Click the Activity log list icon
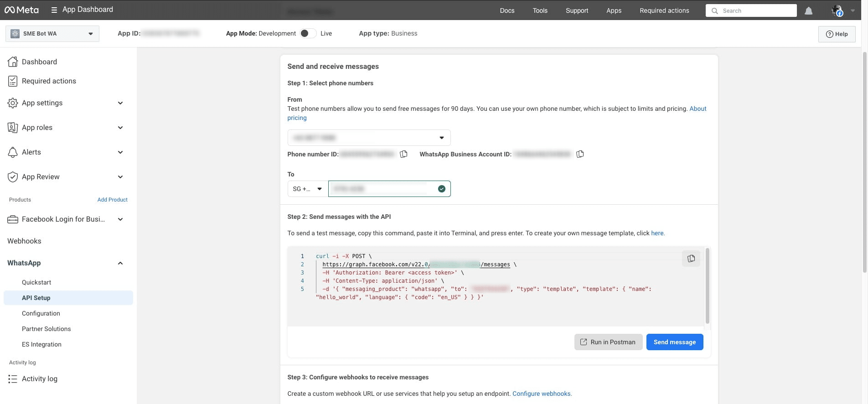The width and height of the screenshot is (868, 404). pyautogui.click(x=13, y=379)
